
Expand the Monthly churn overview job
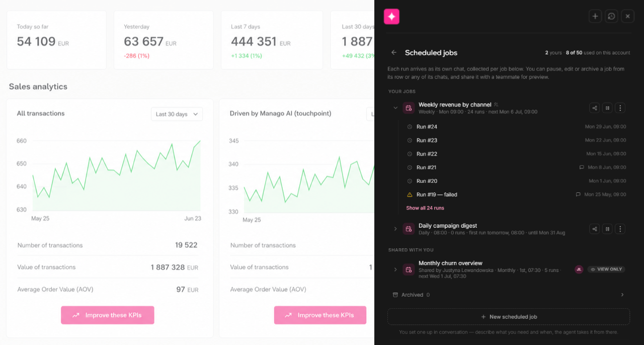click(395, 269)
